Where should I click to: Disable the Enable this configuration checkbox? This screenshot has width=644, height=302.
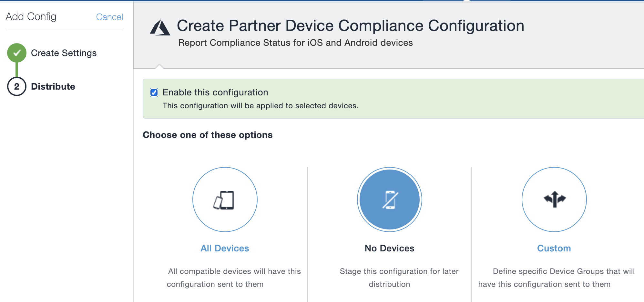154,92
